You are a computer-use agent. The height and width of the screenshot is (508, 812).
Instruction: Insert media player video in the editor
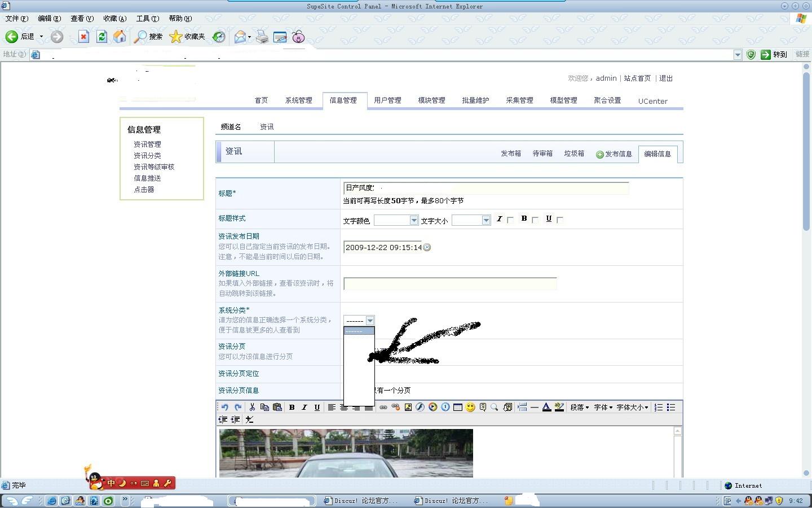pos(433,407)
